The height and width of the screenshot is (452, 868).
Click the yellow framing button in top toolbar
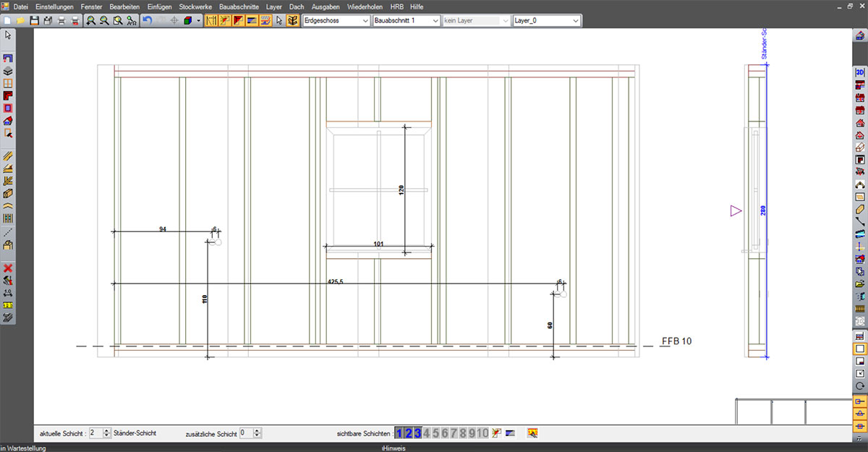click(210, 21)
